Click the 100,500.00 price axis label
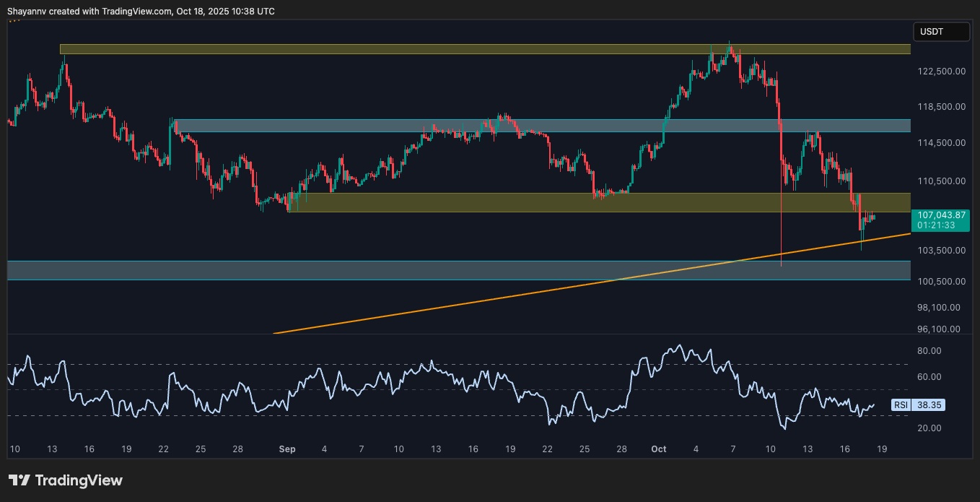980x502 pixels. [941, 281]
